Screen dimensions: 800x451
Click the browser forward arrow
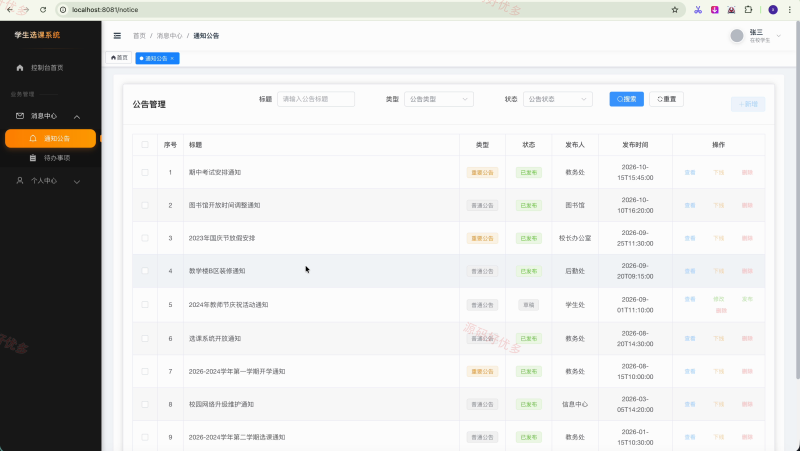coord(25,10)
